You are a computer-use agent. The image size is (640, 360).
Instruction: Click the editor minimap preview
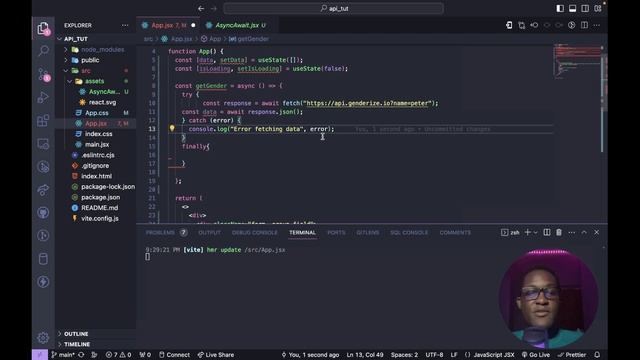pos(577,61)
